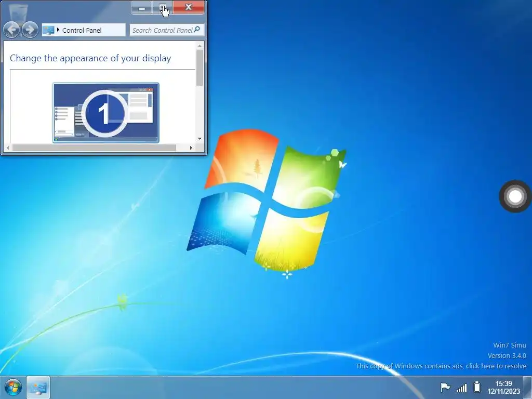Click the vertical scrollbar up arrow
Viewport: 532px width, 399px height.
[199, 46]
